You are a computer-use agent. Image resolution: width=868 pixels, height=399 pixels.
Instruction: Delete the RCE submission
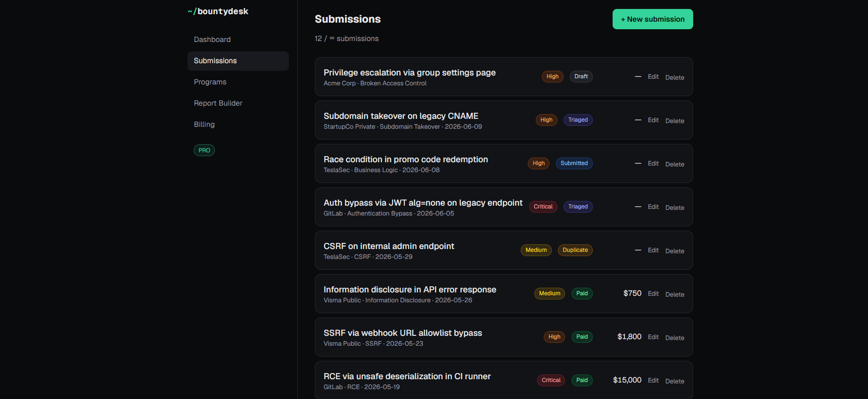tap(675, 381)
